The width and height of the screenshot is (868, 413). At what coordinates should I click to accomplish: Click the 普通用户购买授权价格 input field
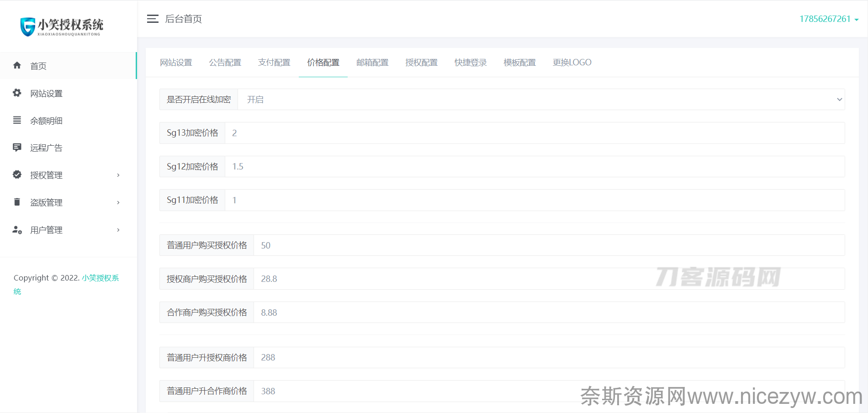click(x=548, y=245)
